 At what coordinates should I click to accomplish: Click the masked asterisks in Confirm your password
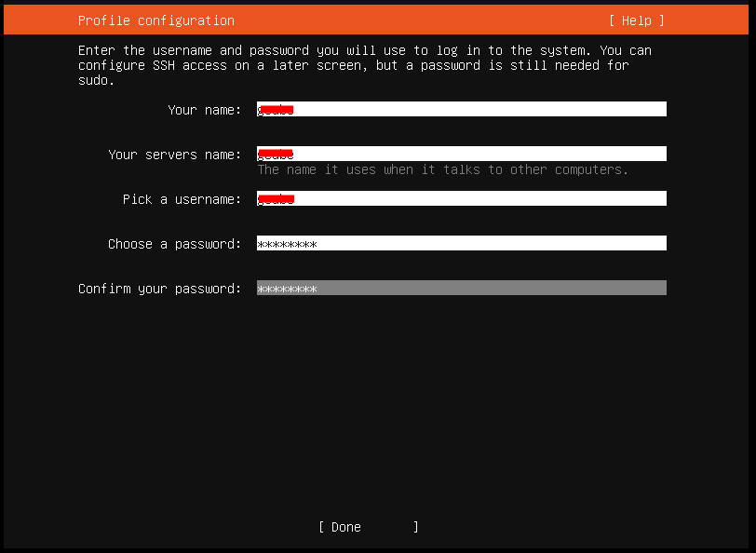coord(287,289)
